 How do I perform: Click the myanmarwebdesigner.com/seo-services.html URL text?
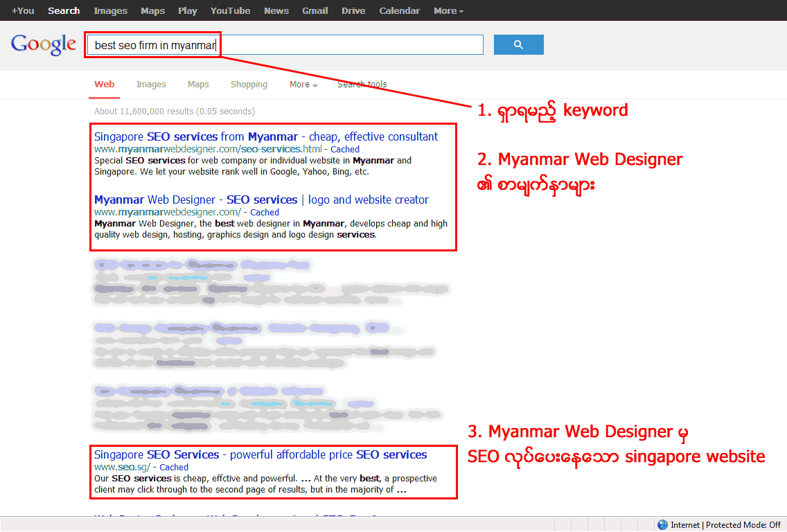[208, 149]
